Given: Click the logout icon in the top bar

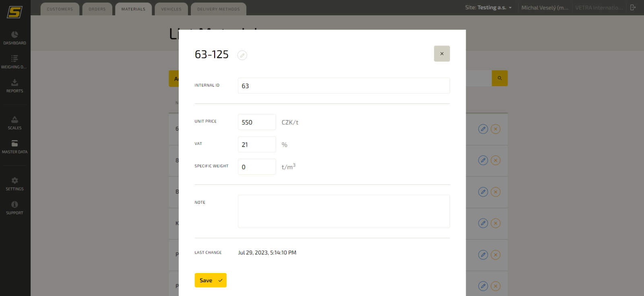Looking at the screenshot, I should click(633, 8).
